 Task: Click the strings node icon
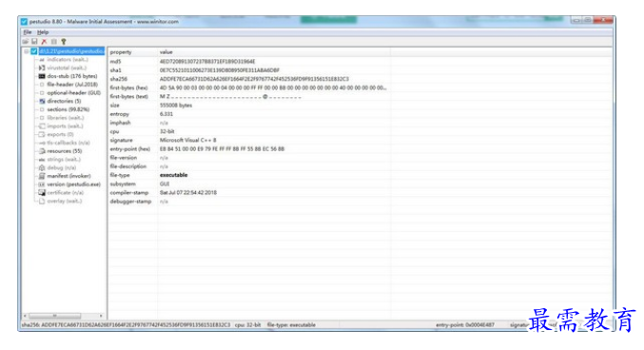click(x=42, y=160)
